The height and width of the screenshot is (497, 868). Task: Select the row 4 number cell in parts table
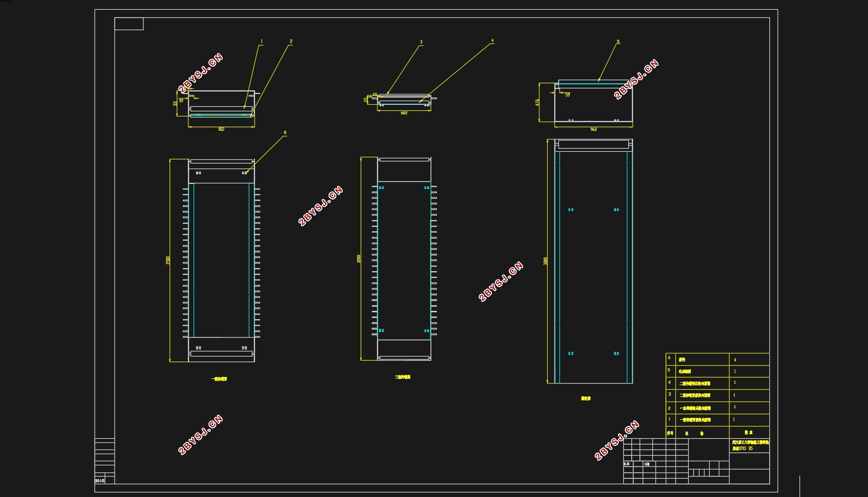(671, 383)
